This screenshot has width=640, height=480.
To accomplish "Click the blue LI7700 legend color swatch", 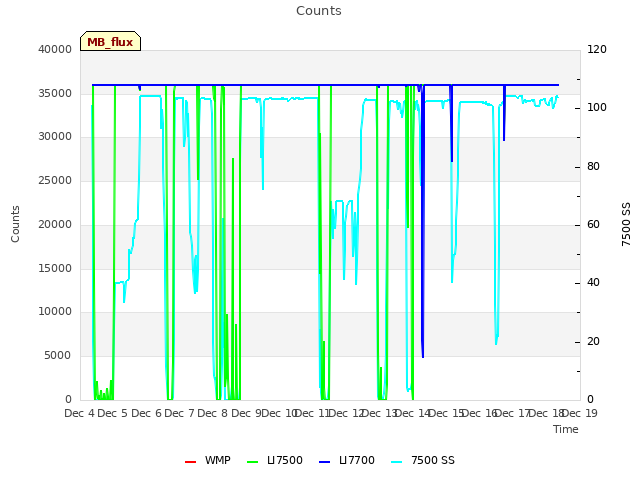I will 324,462.
